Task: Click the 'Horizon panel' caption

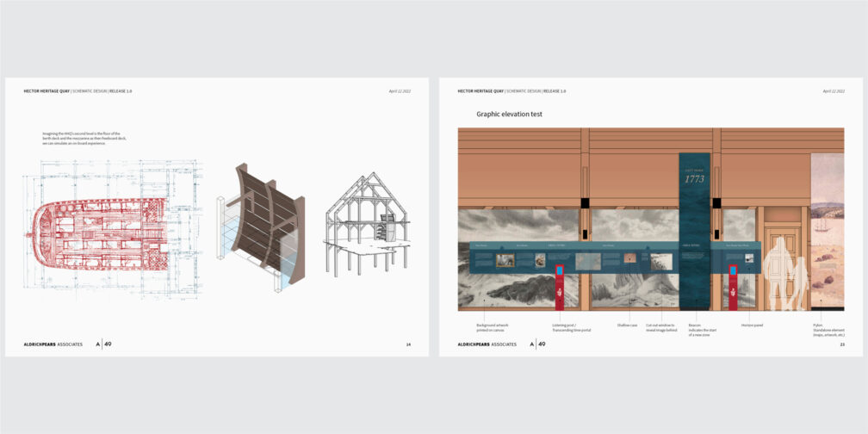Action: click(x=752, y=325)
